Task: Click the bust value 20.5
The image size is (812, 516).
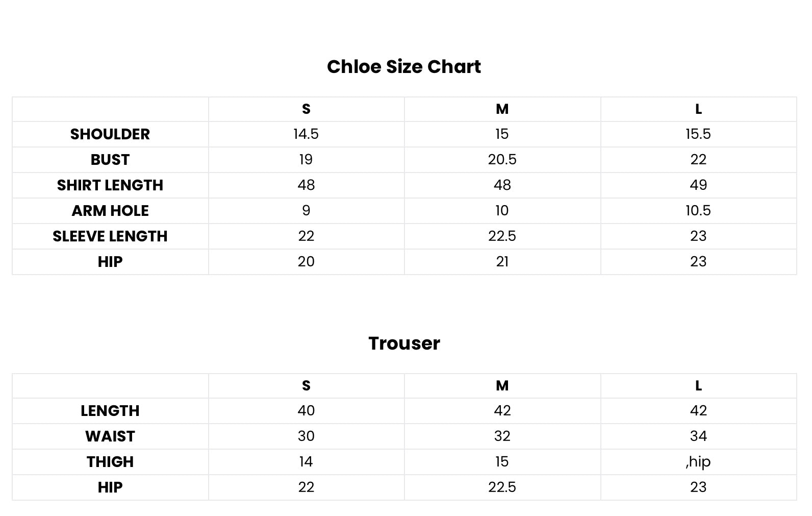Action: tap(502, 160)
